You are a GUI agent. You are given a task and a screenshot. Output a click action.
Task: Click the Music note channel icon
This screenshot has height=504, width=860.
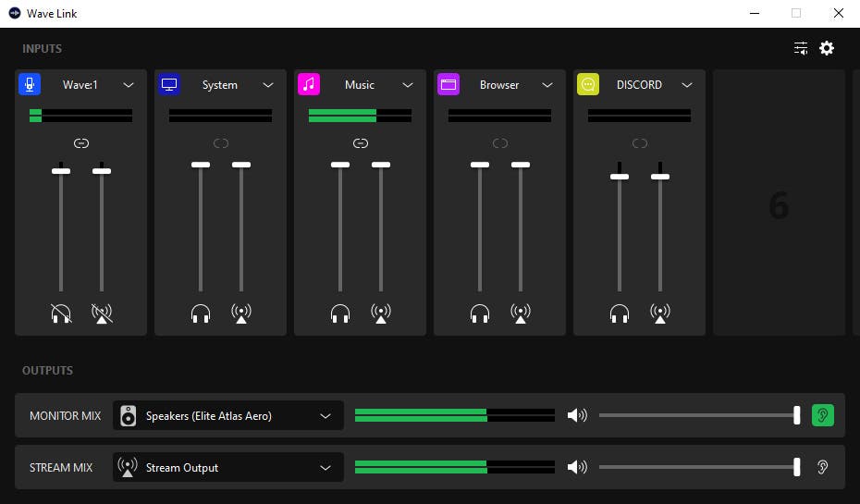309,84
